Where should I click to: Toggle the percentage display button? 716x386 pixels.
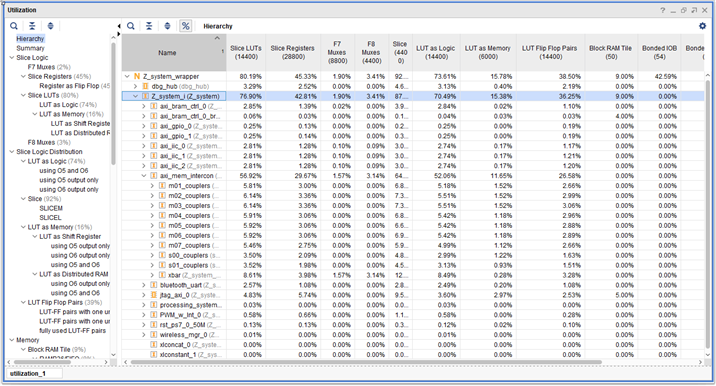click(185, 26)
